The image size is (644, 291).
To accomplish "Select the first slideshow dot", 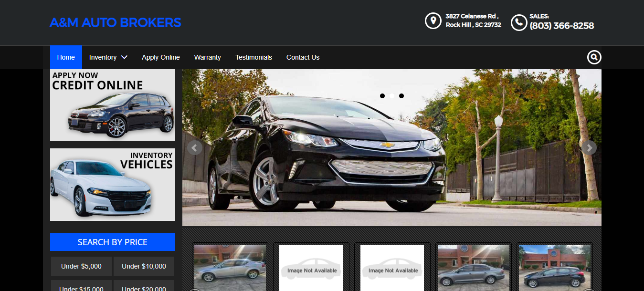I will [x=382, y=96].
